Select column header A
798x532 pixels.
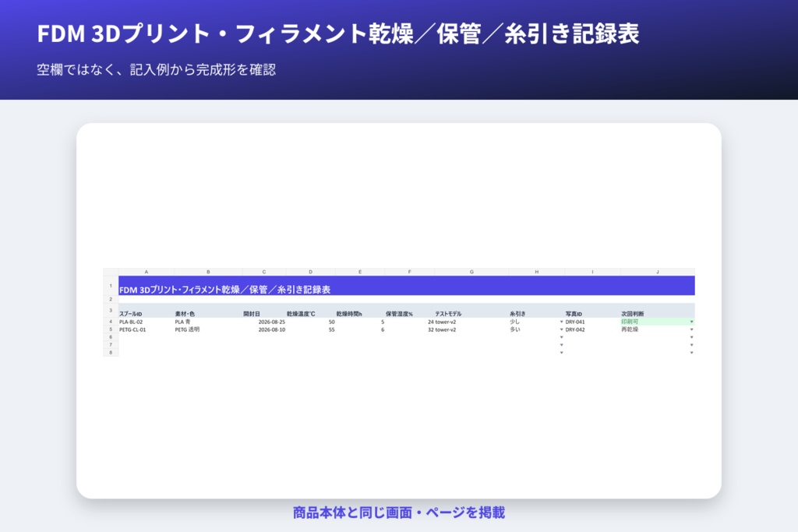pos(147,272)
